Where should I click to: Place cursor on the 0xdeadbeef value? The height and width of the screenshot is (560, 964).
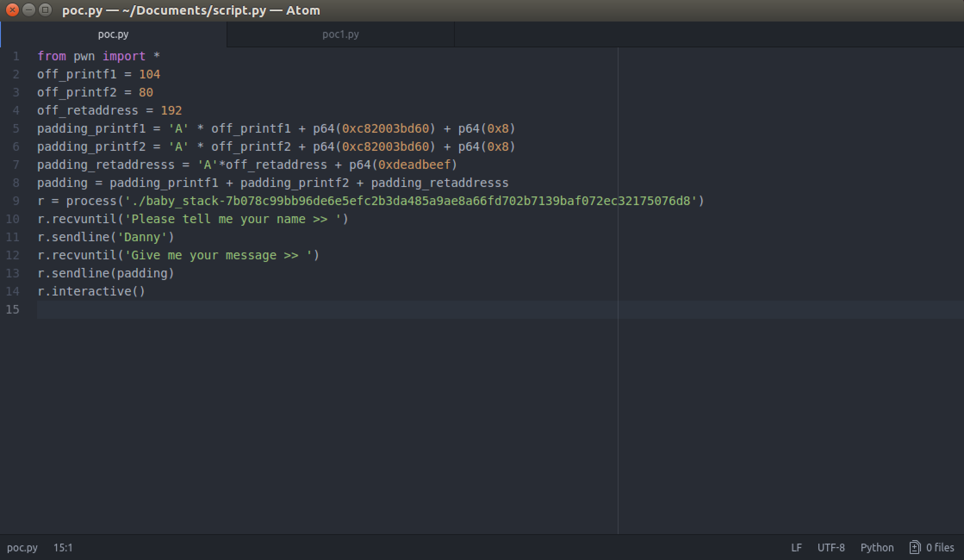pos(414,165)
